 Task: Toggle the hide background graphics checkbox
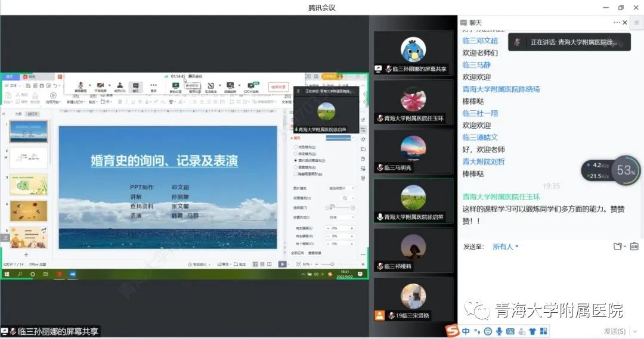coord(295,174)
